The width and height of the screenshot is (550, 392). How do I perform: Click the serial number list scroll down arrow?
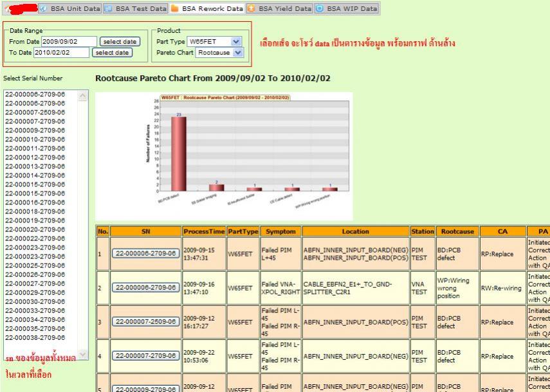click(83, 354)
